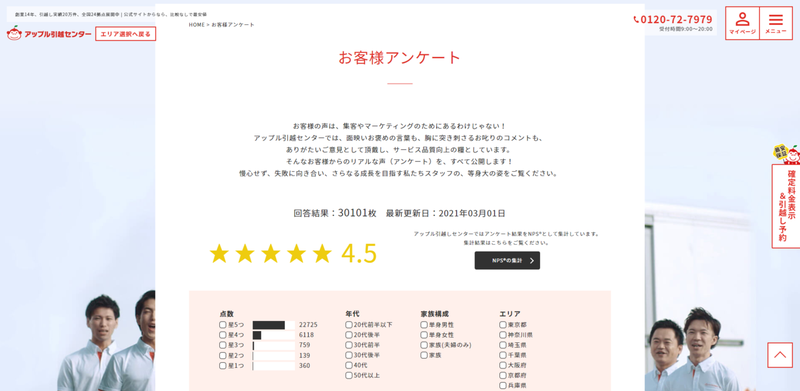Check the 大阪府 area checkbox
Screen dimensions: 800x391
(503, 365)
